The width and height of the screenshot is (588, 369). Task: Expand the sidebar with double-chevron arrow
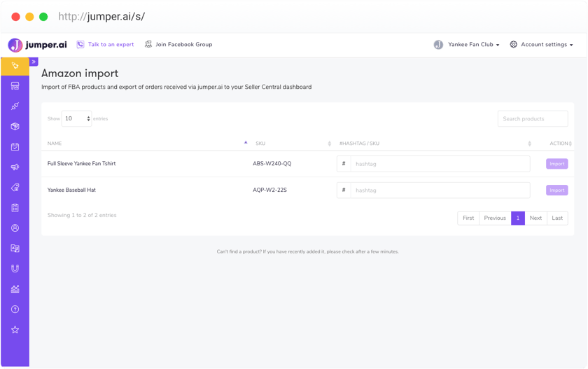(34, 62)
